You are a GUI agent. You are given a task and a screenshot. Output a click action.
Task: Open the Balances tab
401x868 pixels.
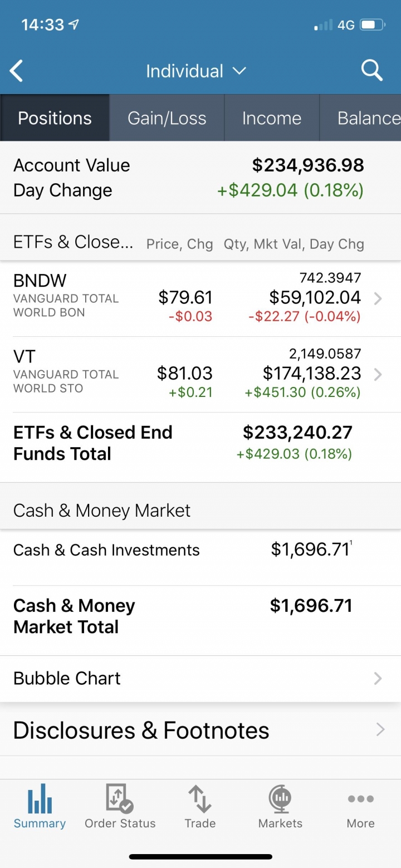[360, 118]
